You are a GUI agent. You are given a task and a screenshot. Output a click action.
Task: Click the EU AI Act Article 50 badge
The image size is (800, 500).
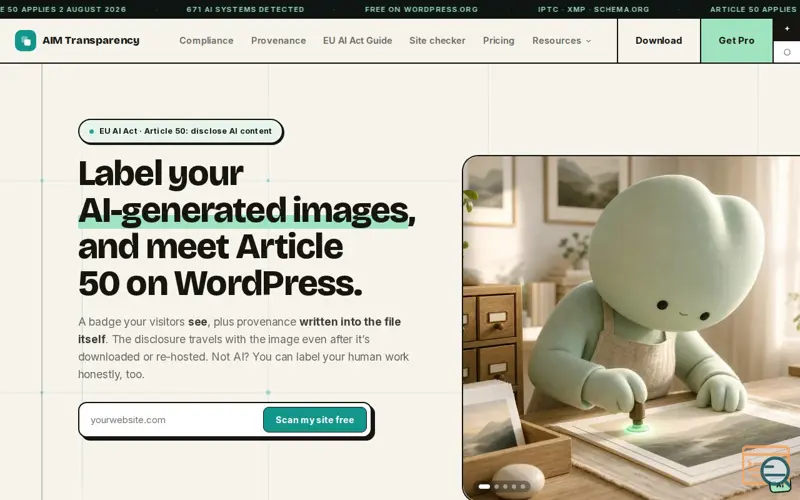pos(181,131)
